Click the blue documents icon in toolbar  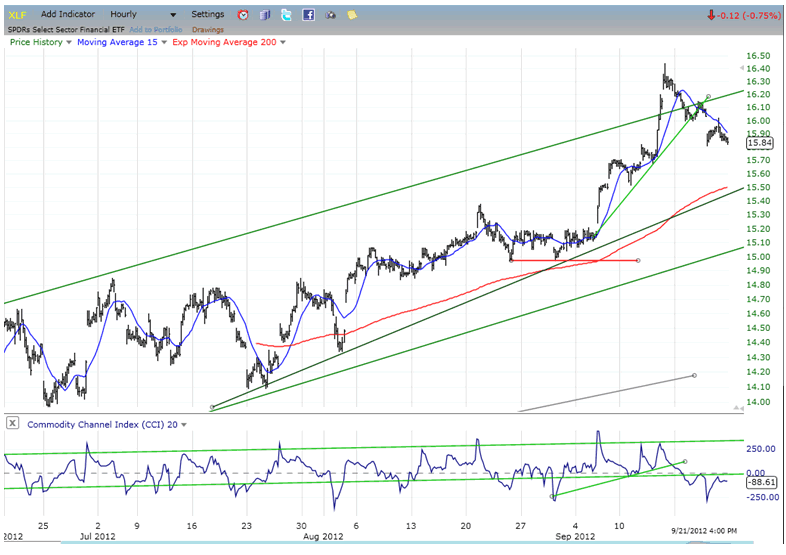pos(265,15)
